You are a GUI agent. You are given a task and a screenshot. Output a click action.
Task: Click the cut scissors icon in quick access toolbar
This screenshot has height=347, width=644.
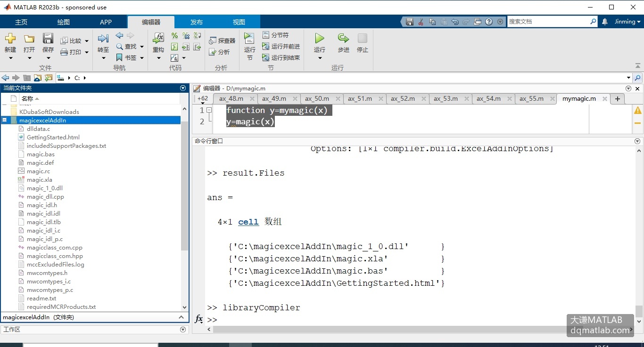(421, 22)
